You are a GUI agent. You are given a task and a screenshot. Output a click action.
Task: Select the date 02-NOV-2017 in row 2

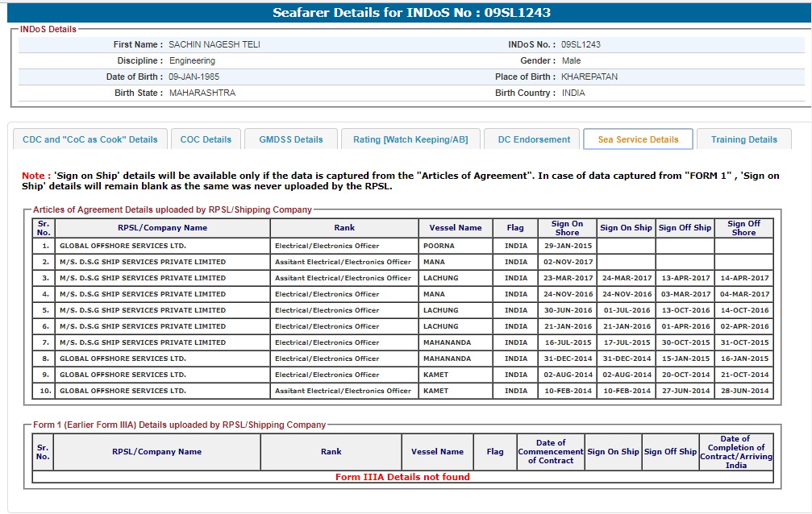(568, 262)
